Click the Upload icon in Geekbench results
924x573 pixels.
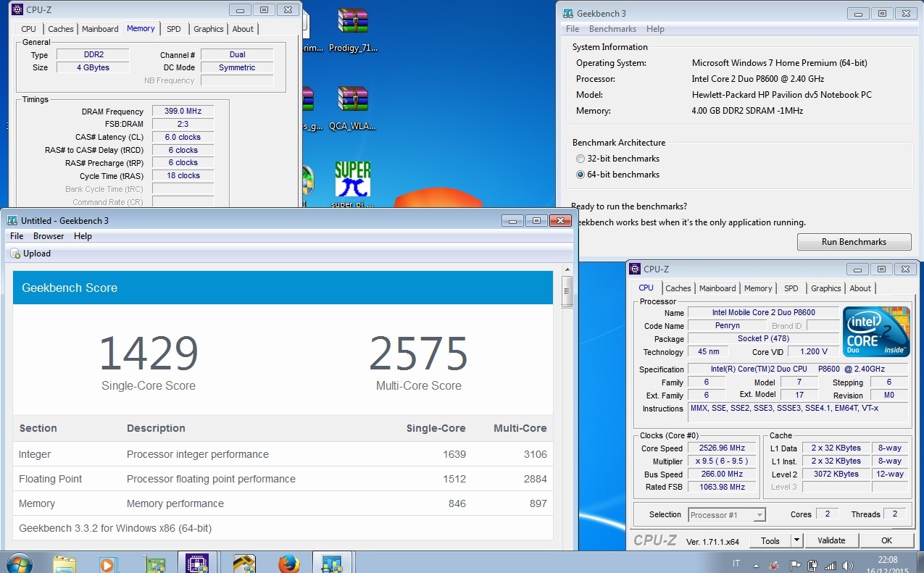[x=15, y=254]
